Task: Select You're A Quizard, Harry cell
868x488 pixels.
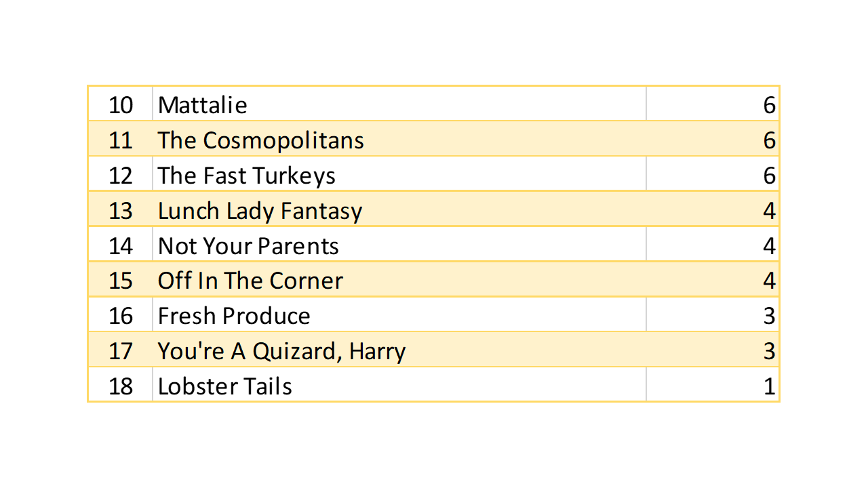Action: [x=281, y=352]
